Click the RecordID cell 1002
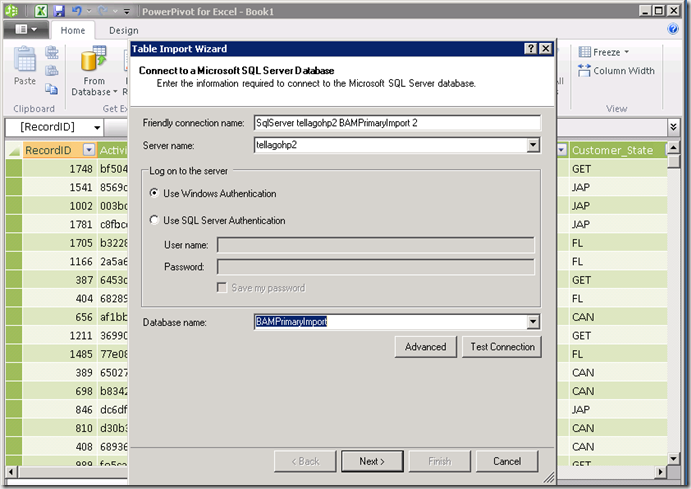Image resolution: width=691 pixels, height=489 pixels. [x=59, y=206]
